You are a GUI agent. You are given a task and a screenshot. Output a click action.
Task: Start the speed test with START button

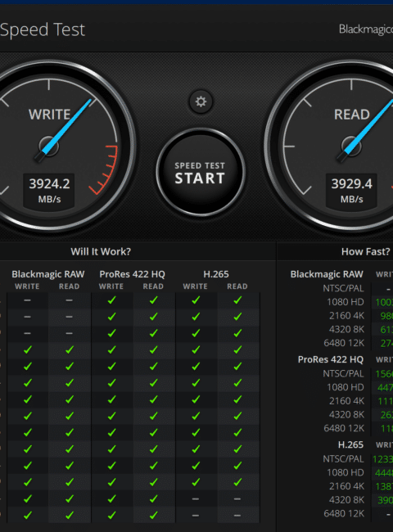click(201, 172)
